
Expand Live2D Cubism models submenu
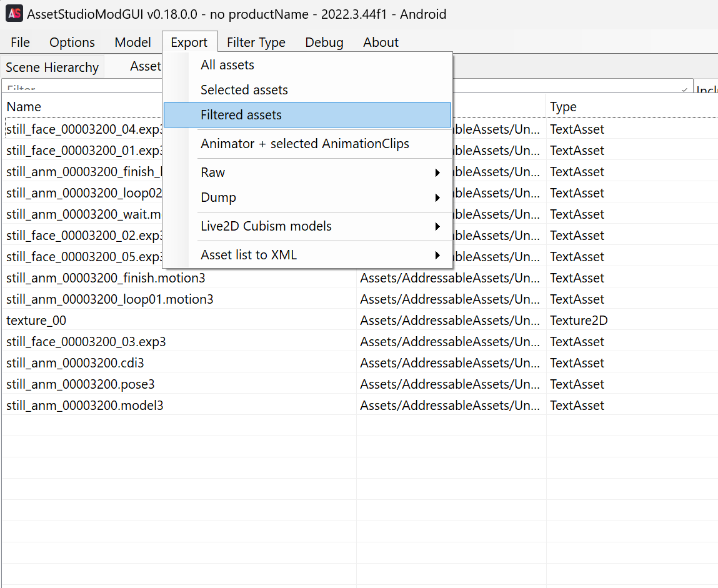307,226
